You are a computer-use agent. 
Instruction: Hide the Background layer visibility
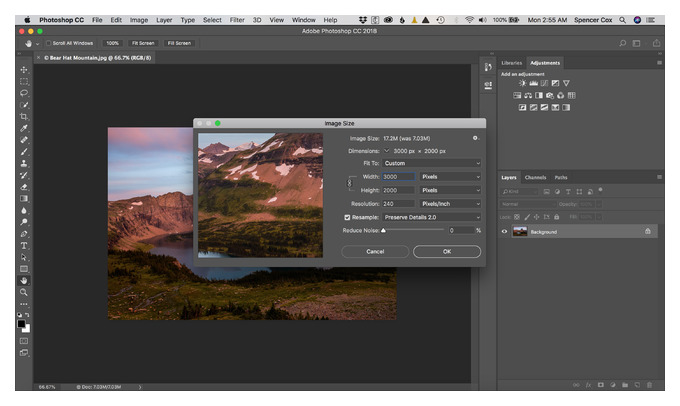click(x=504, y=232)
